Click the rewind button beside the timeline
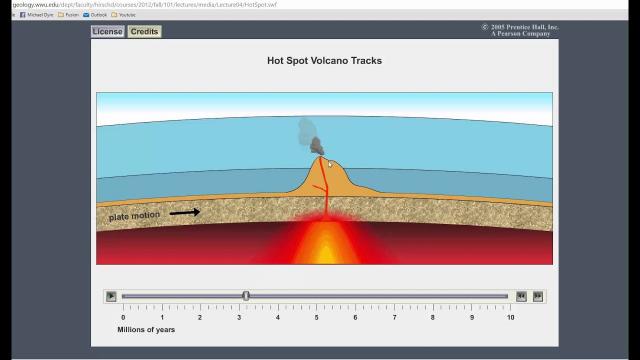Screen dimensions: 640x360 click(x=521, y=296)
